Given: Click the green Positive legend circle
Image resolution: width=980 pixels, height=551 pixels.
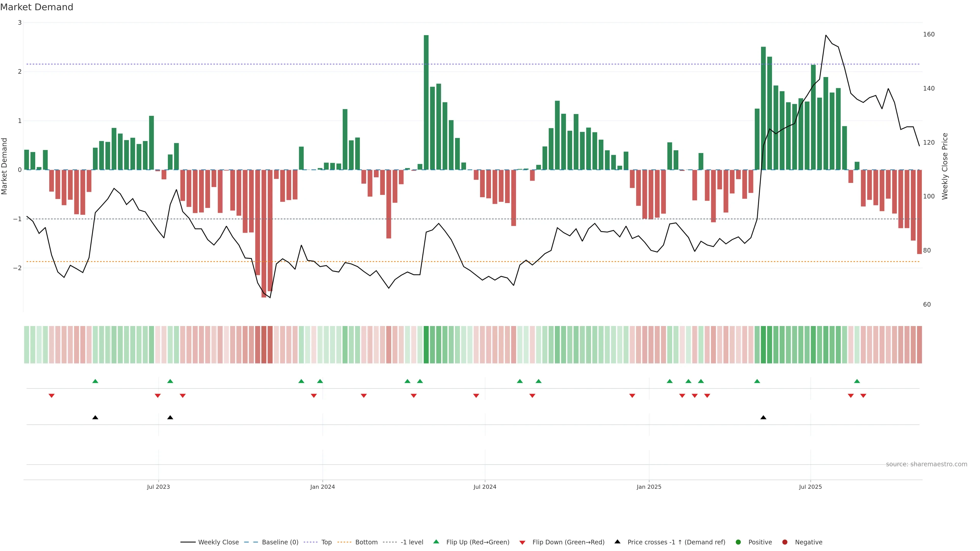Looking at the screenshot, I should [x=738, y=542].
